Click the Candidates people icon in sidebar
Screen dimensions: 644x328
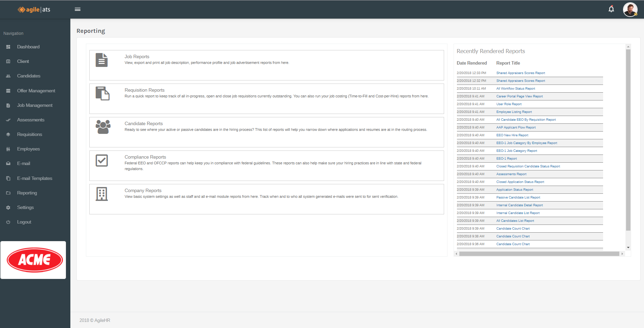(8, 76)
